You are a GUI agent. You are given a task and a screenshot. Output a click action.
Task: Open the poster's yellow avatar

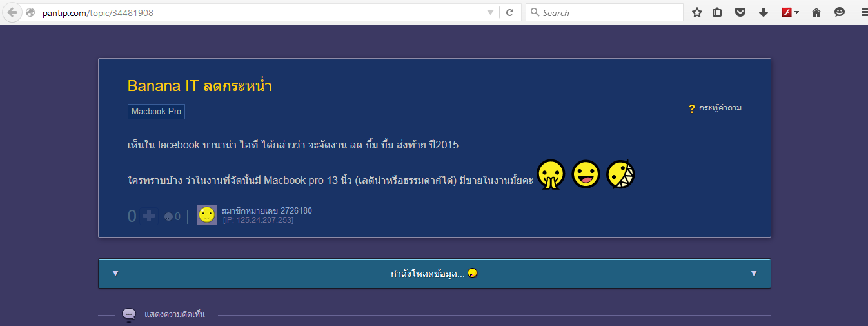207,216
